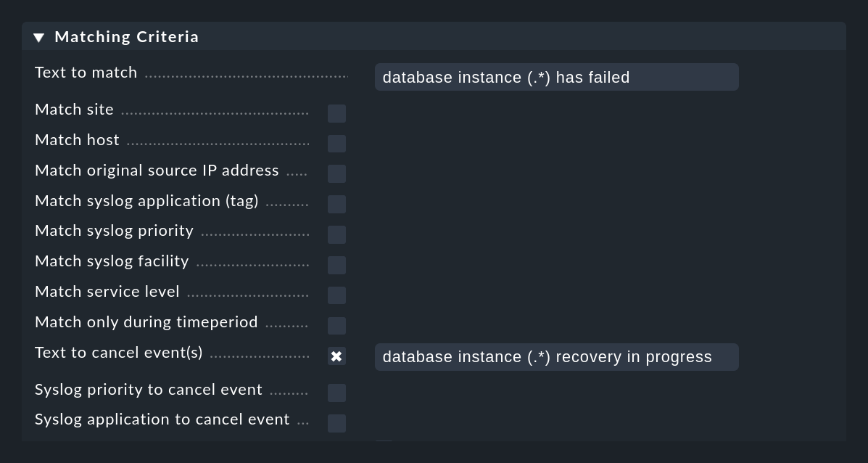Screen dimensions: 868x463
Task: Enable the Match service level checkbox
Action: (x=336, y=295)
